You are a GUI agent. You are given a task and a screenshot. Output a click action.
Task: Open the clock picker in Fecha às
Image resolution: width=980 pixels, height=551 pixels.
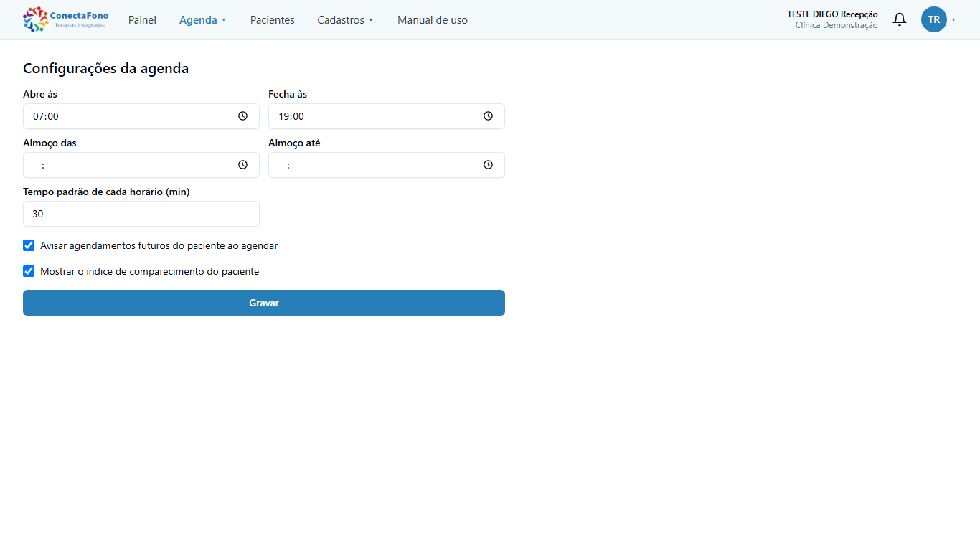(x=488, y=116)
